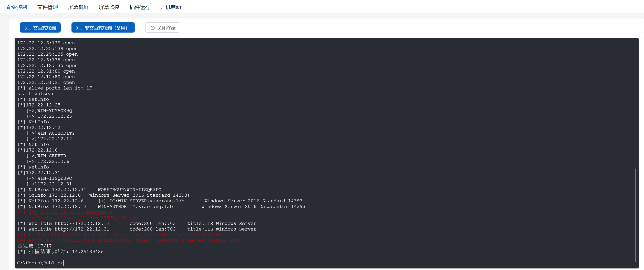Click the prompt icon on 交互式终端 button
This screenshot has width=644, height=270.
point(27,28)
